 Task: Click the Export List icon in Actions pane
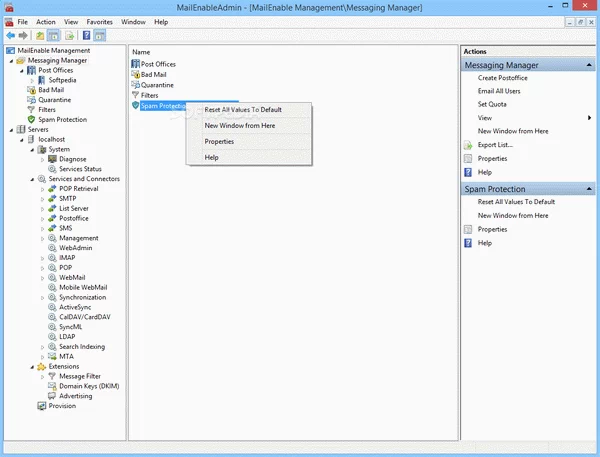pyautogui.click(x=468, y=145)
